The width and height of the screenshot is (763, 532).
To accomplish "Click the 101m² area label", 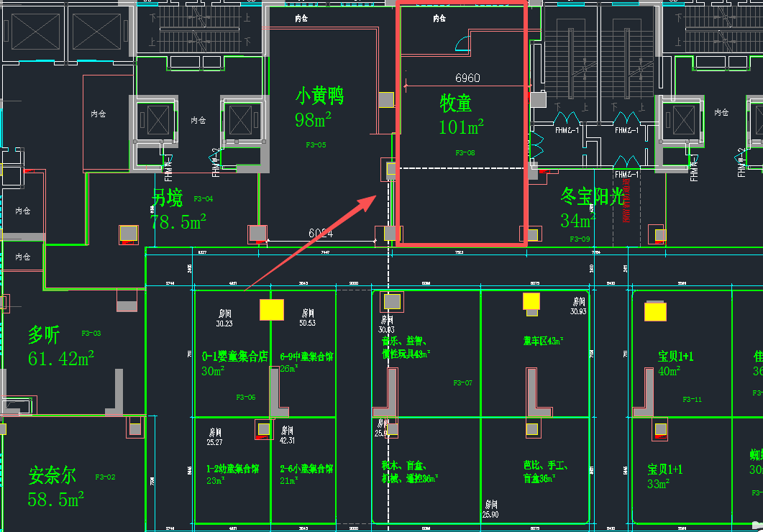I will point(460,127).
